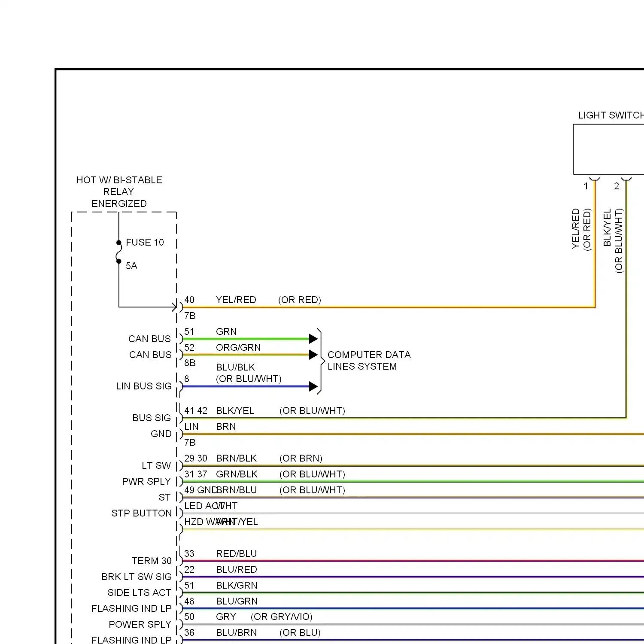644x644 pixels.
Task: Click the 'SIDE LTS ACT' label
Action: tap(140, 592)
